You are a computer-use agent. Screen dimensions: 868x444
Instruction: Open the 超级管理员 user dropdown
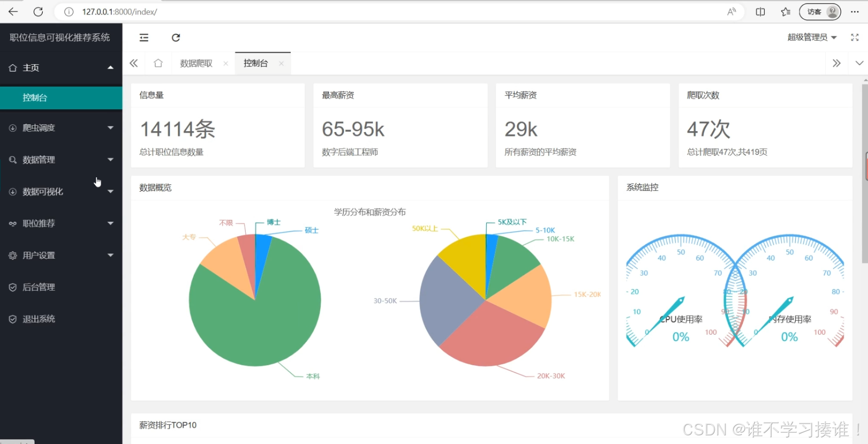click(x=812, y=37)
